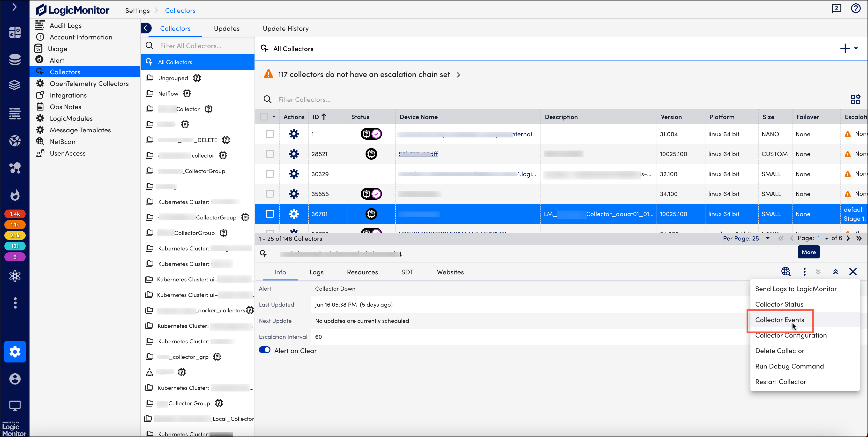Open the Resources database icon in the left rail

[x=15, y=59]
